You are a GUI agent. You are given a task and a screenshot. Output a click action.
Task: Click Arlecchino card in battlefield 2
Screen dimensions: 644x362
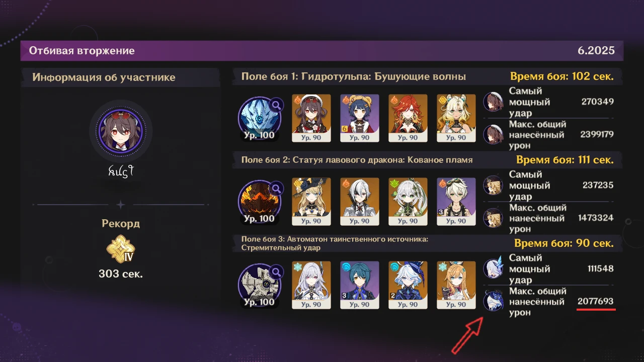[360, 202]
